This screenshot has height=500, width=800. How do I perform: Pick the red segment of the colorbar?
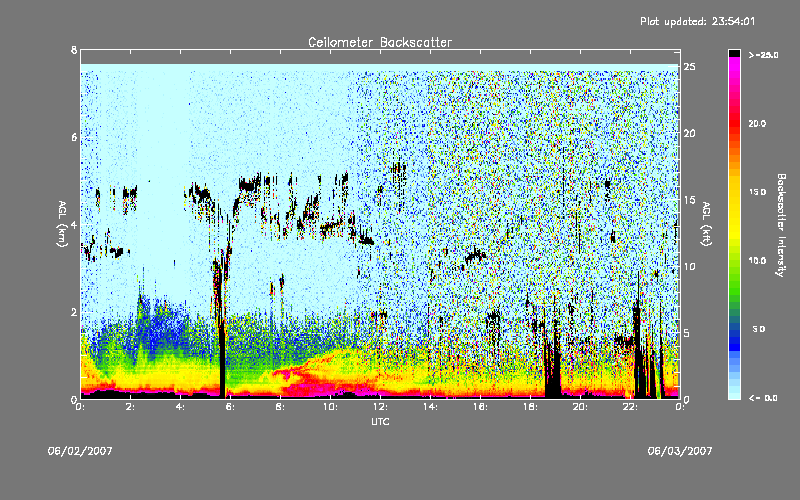[x=734, y=122]
